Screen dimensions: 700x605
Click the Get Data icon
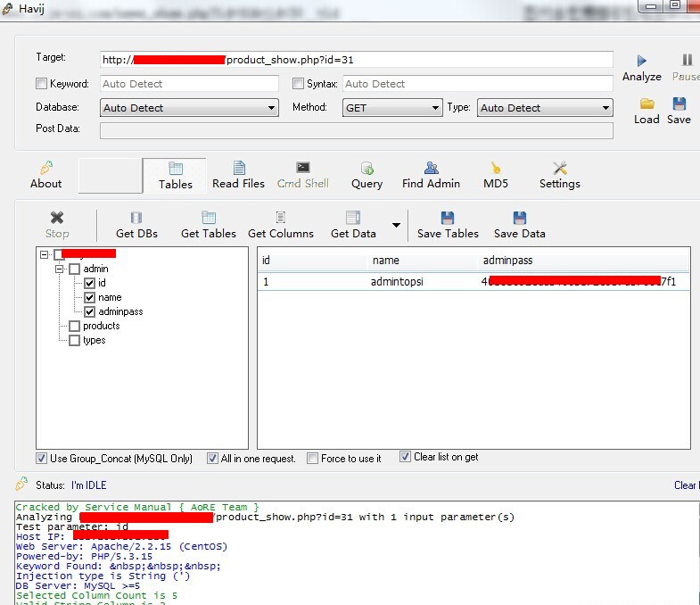click(x=353, y=218)
